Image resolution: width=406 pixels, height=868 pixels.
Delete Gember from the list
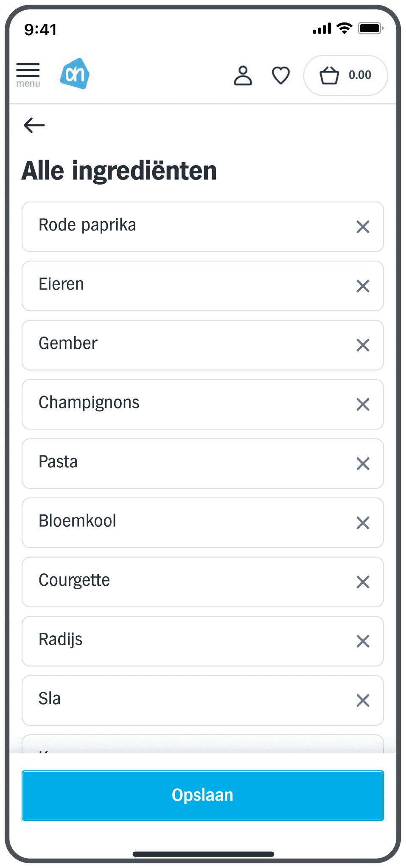tap(363, 345)
